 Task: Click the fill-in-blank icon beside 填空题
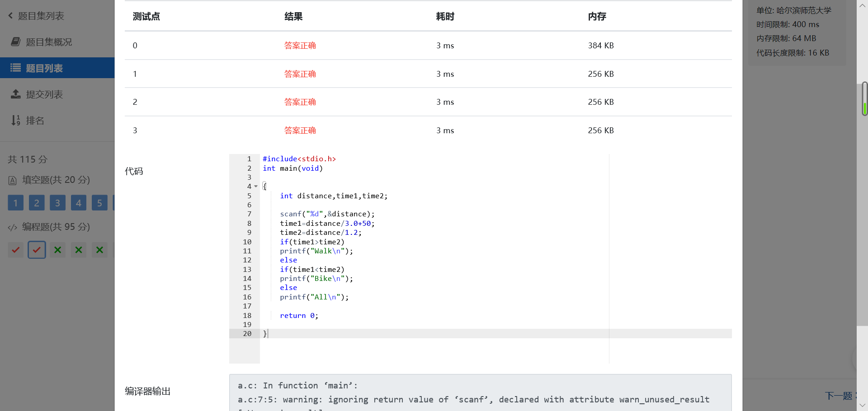click(x=13, y=181)
